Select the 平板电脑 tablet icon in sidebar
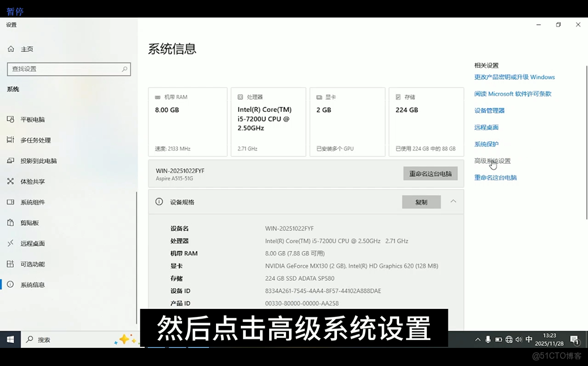This screenshot has height=366, width=588. click(x=10, y=119)
